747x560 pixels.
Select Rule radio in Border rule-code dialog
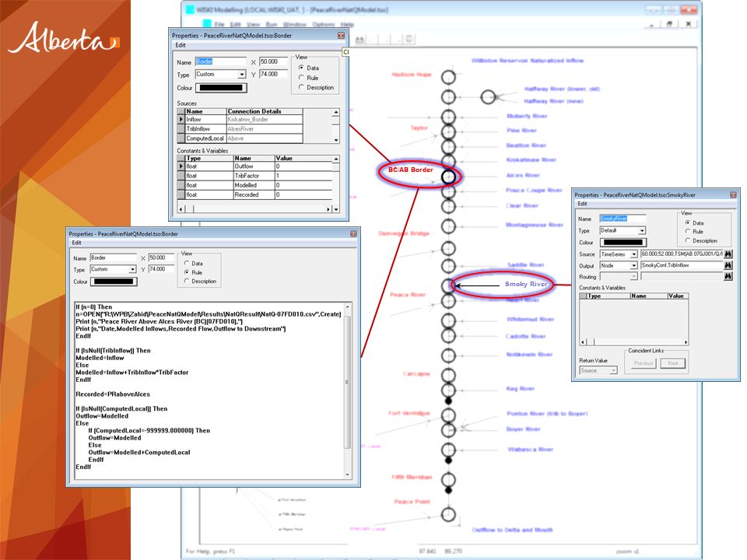[187, 272]
